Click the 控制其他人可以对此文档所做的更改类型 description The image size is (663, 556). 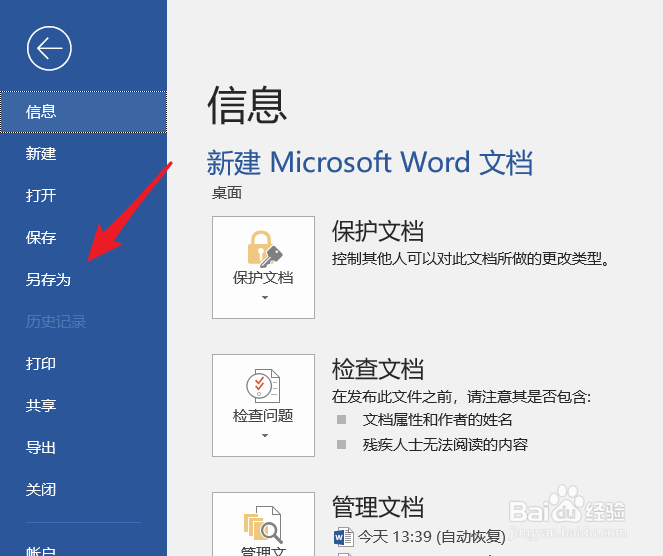pyautogui.click(x=471, y=259)
